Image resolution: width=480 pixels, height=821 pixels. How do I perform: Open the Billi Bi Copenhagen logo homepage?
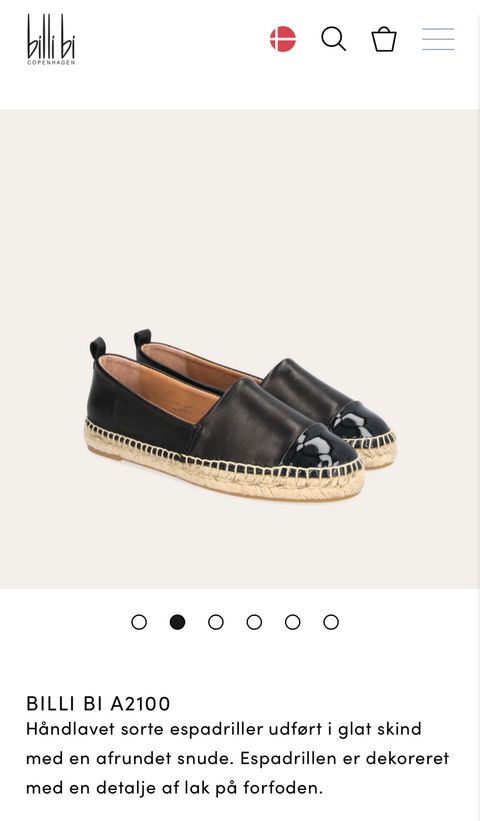(51, 39)
